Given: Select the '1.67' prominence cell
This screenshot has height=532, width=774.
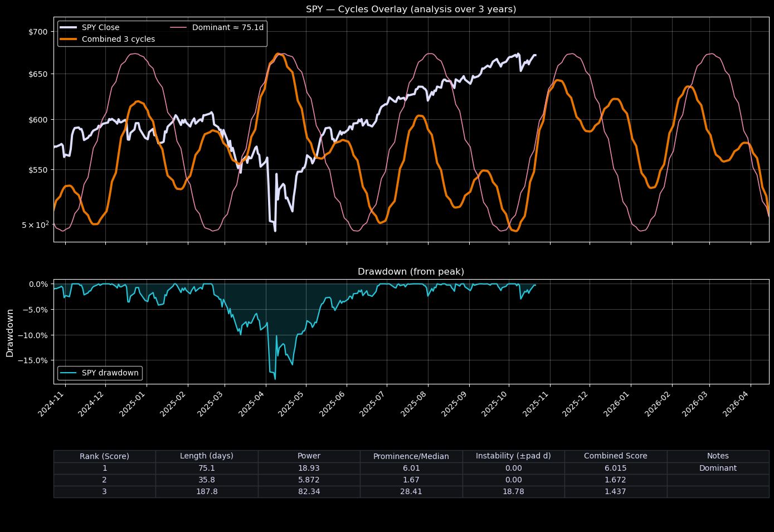Looking at the screenshot, I should (x=411, y=480).
